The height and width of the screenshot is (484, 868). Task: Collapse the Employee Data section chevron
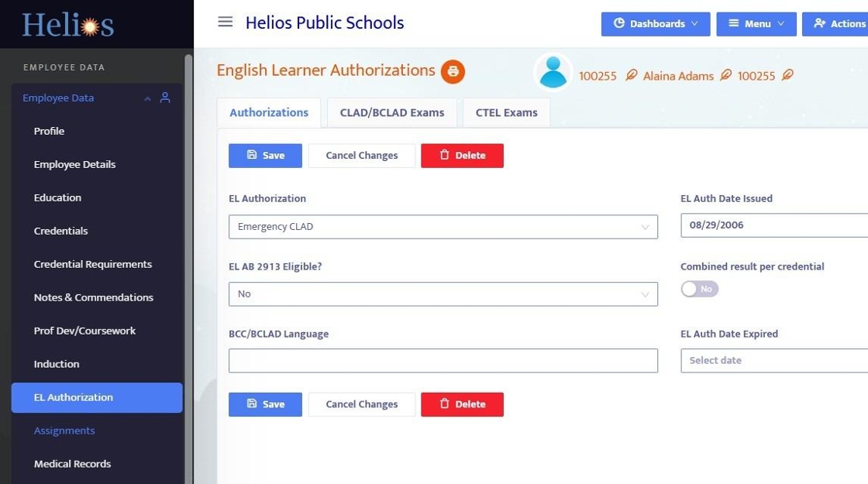(147, 98)
